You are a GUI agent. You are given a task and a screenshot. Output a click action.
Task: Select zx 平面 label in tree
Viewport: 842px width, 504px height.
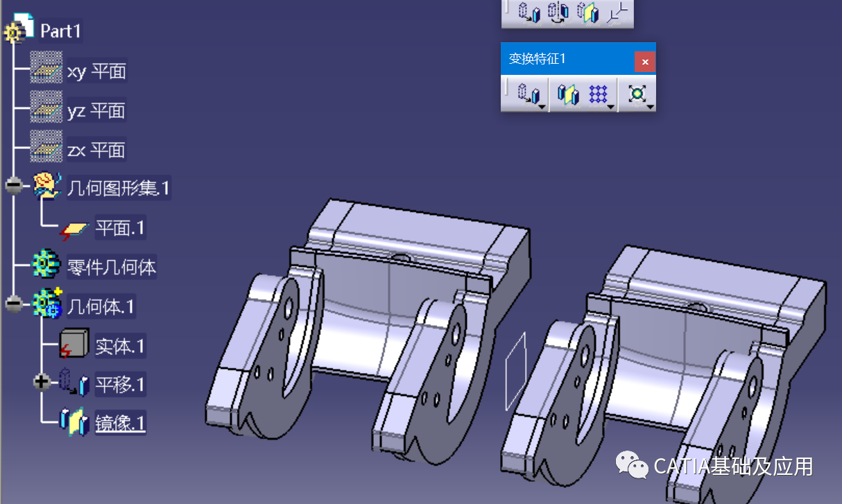96,150
